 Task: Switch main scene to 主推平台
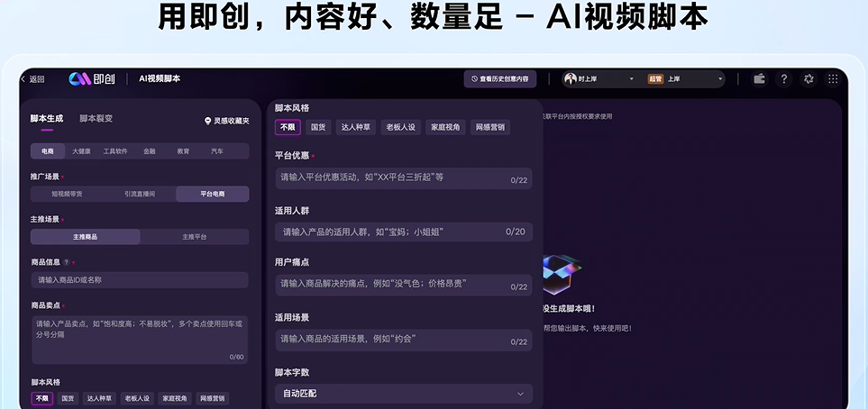[x=194, y=237]
